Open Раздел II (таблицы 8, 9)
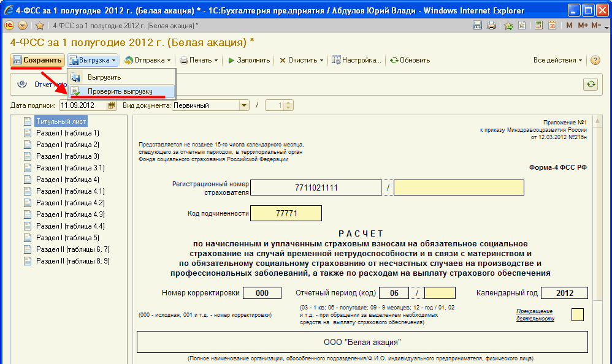 72,262
